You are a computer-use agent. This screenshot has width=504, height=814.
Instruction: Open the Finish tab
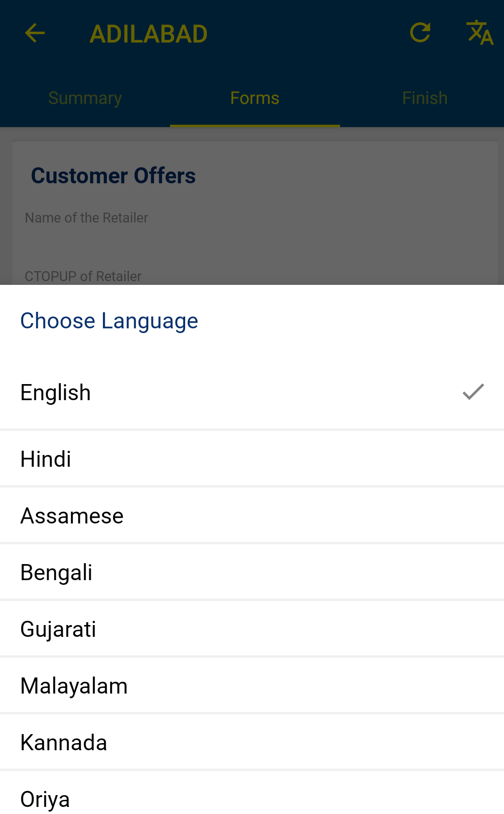pyautogui.click(x=425, y=98)
